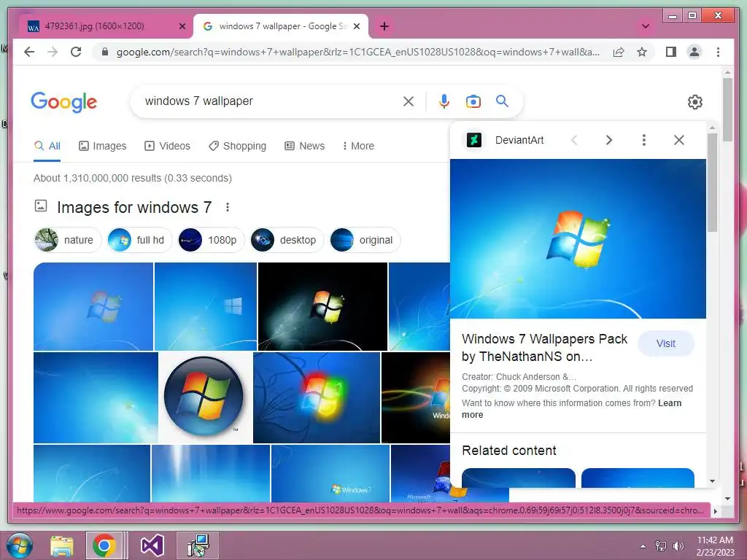Open the tab search dropdown arrow
747x560 pixels.
click(646, 26)
